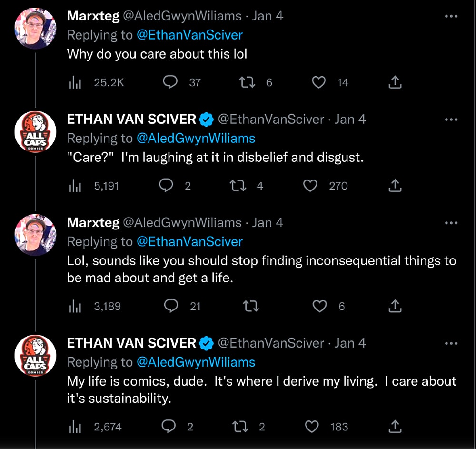Like Ethan Van Sciver's disbelief reply
This screenshot has width=476, height=449.
[310, 186]
